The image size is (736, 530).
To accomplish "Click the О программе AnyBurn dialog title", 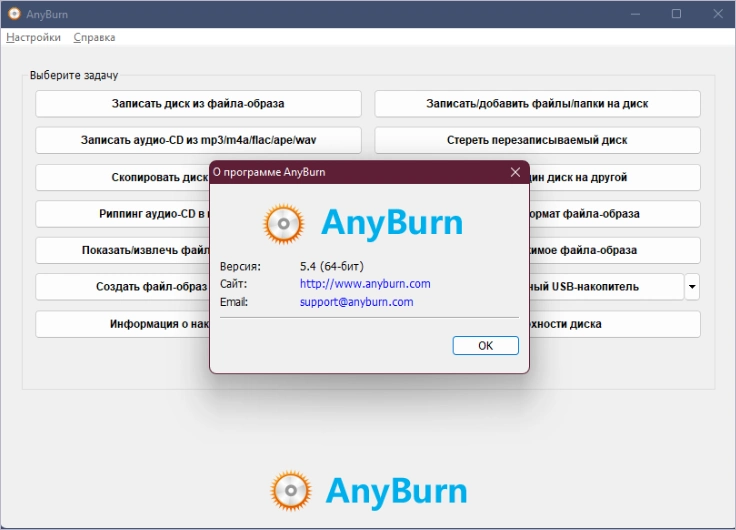I will 269,172.
